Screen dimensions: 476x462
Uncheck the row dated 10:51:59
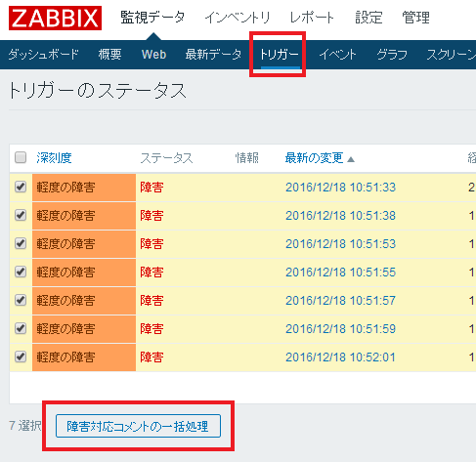pyautogui.click(x=21, y=328)
